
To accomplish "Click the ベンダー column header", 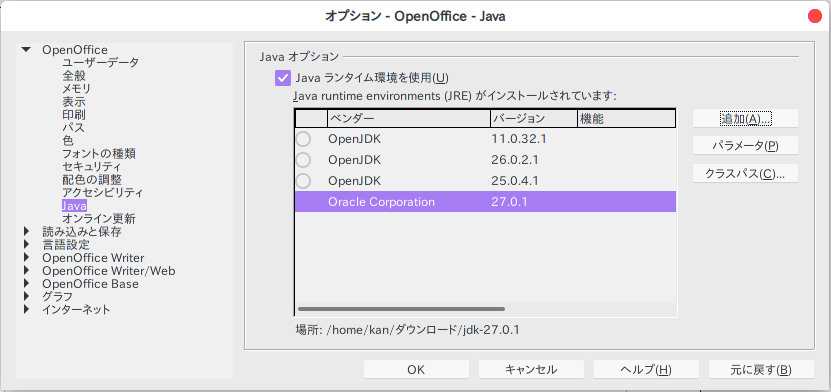I will pyautogui.click(x=409, y=119).
